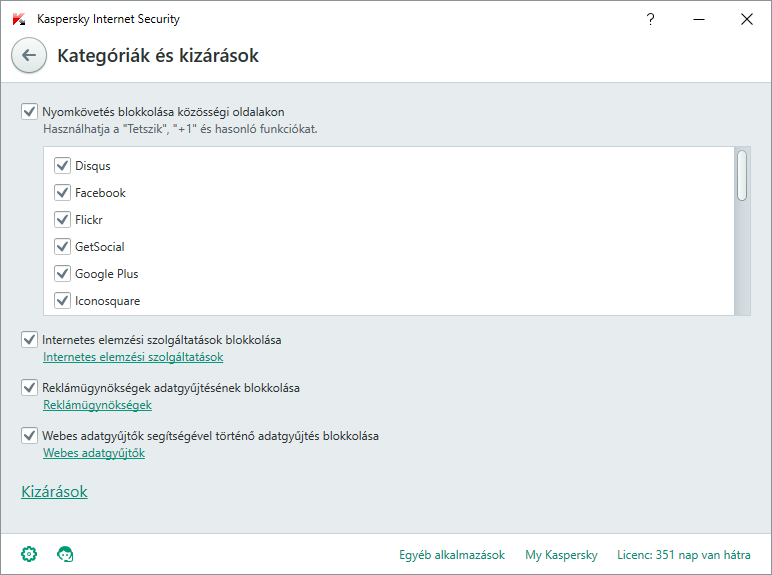The image size is (772, 575).
Task: Open settings with the gear icon
Action: point(29,554)
